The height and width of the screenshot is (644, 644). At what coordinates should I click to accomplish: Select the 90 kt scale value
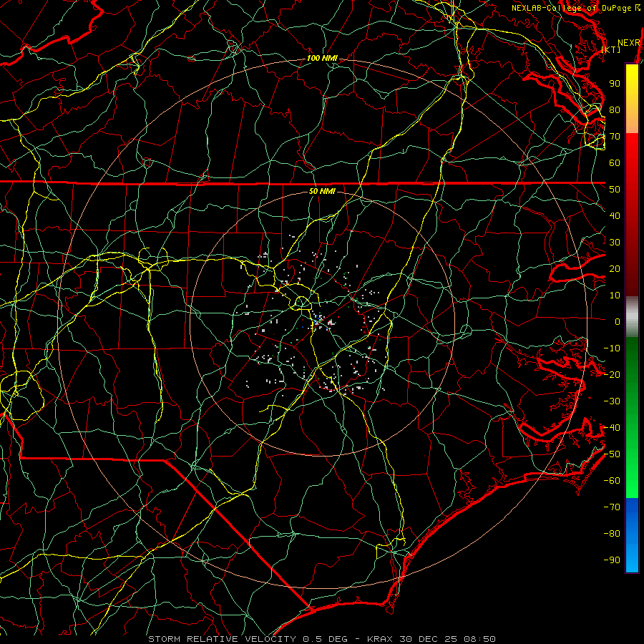(x=615, y=84)
